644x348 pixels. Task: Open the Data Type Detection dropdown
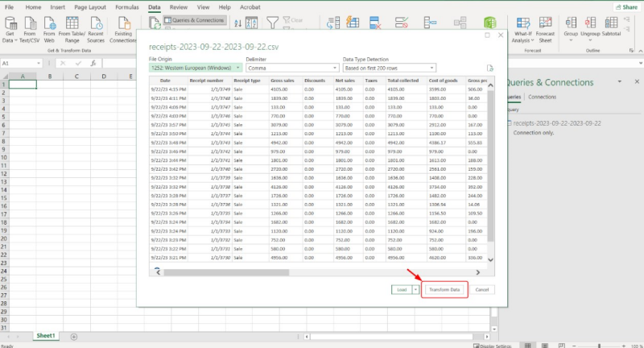pos(389,68)
